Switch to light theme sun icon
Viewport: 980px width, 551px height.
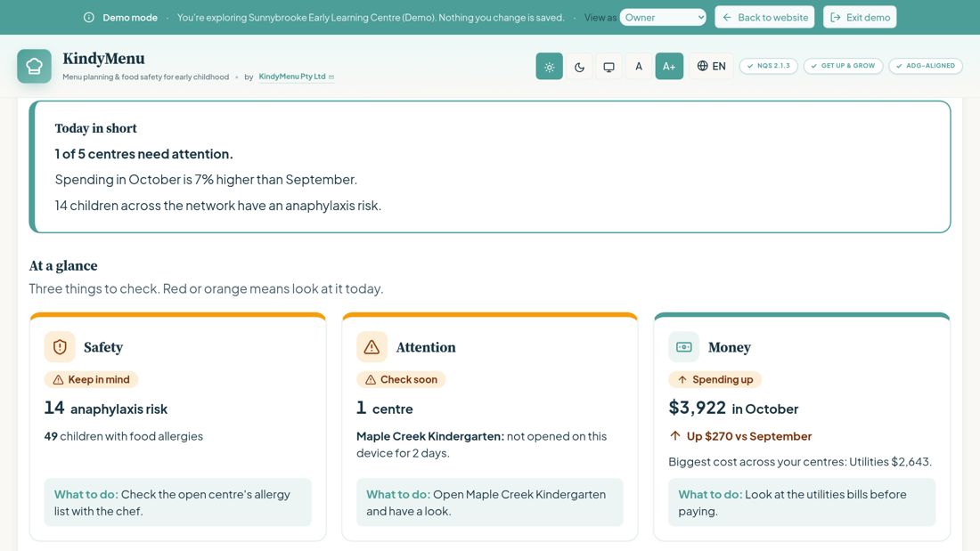tap(550, 66)
